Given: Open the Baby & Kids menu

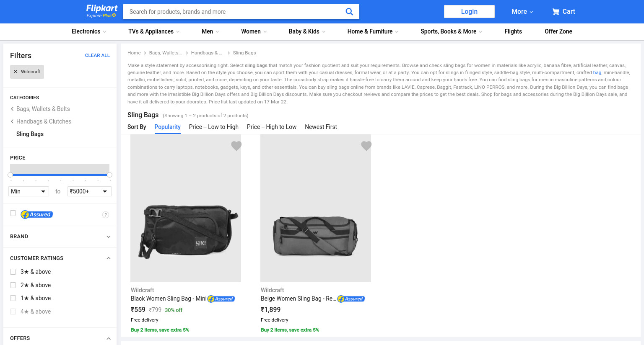Looking at the screenshot, I should [x=307, y=31].
